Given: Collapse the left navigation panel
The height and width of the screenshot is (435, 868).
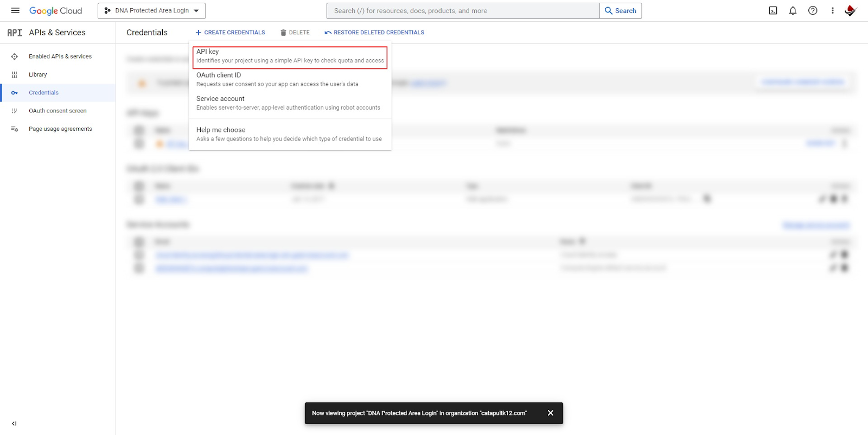Looking at the screenshot, I should pyautogui.click(x=14, y=424).
